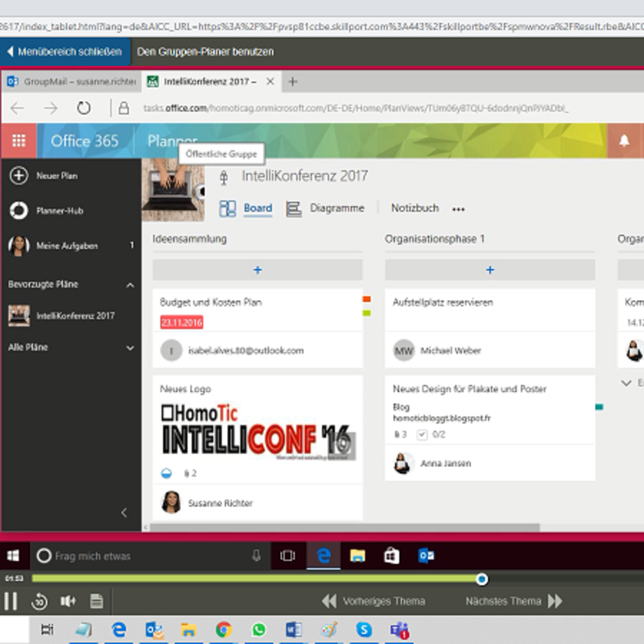Image resolution: width=644 pixels, height=644 pixels.
Task: Click the Ideensammlung bucket title
Action: (x=189, y=238)
